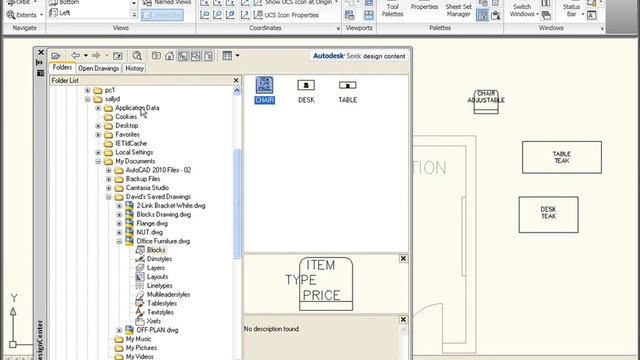Screen dimensions: 640x360
Task: Switch to the Open Drawings tab
Action: coord(99,68)
